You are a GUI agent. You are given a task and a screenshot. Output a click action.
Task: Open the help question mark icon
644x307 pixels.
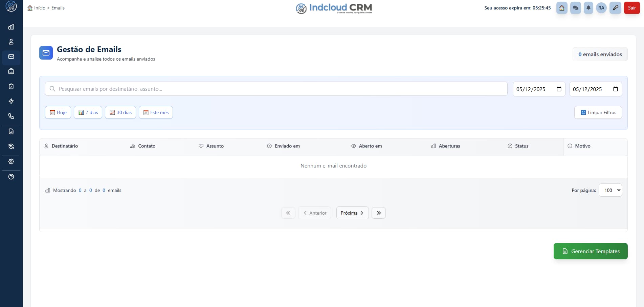(x=11, y=176)
